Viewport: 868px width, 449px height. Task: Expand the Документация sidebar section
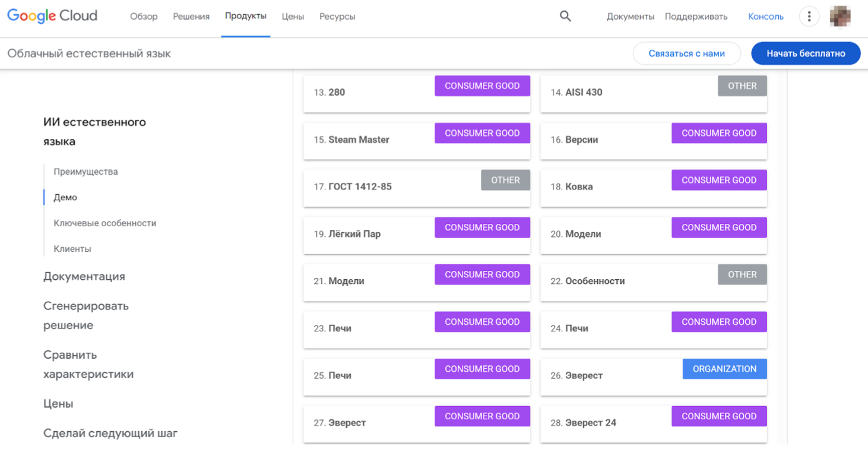point(84,276)
